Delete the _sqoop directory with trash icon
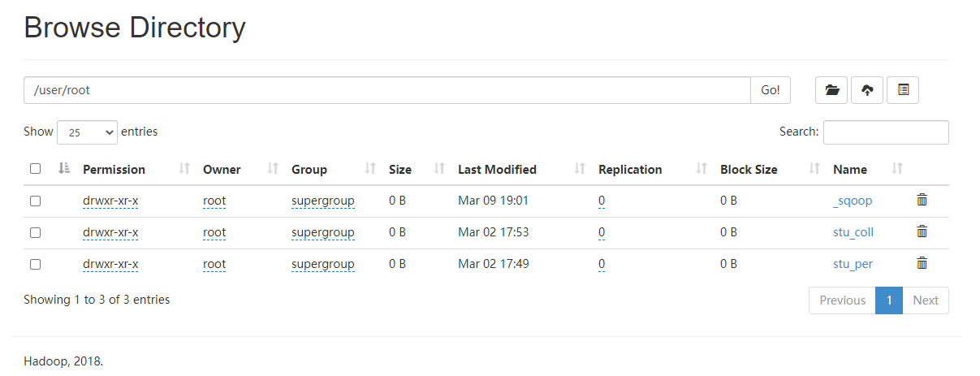 click(922, 200)
